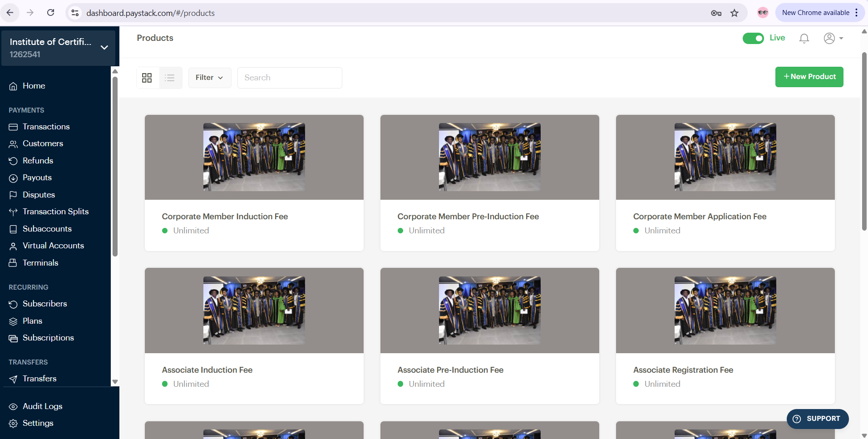
Task: Click the product Search field
Action: (290, 78)
